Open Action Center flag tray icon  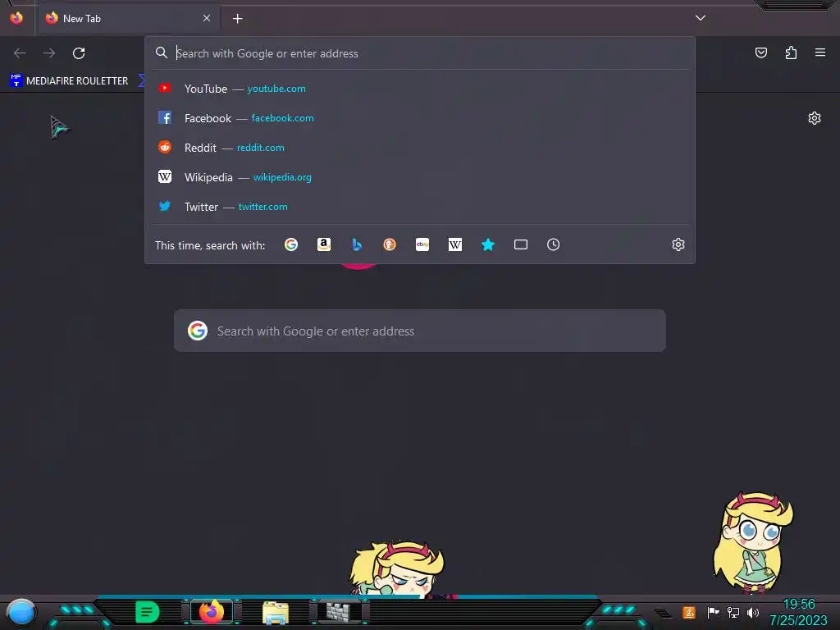(x=713, y=612)
